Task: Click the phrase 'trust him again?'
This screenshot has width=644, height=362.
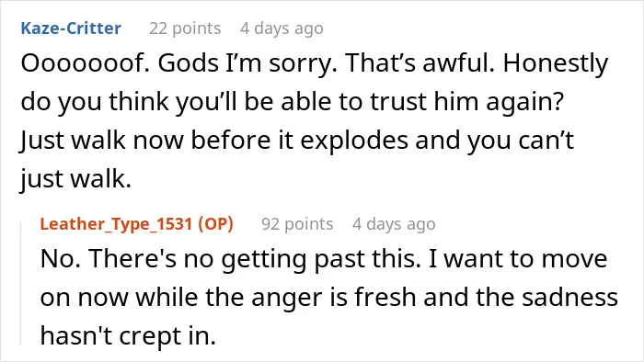Action: pos(467,102)
